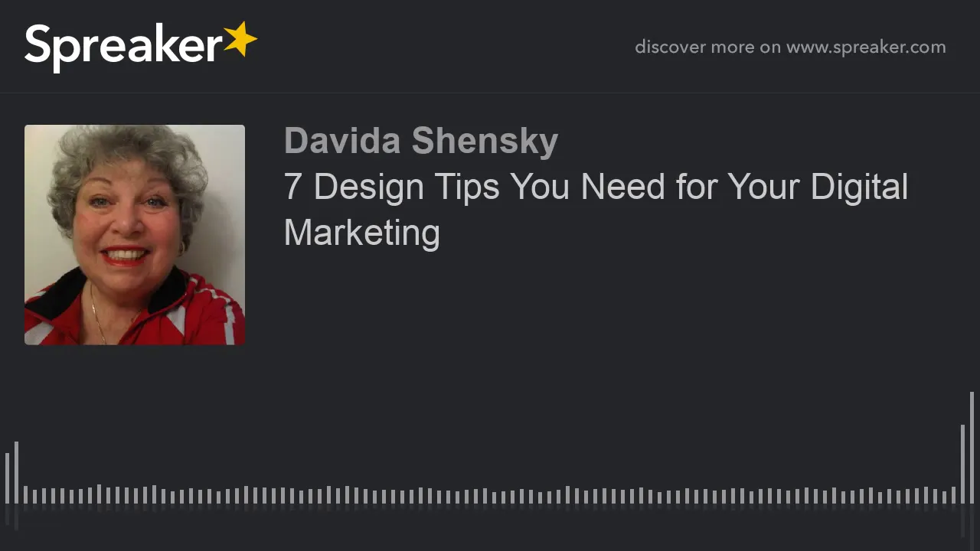Click the word "Digital" in the episode title
Viewport: 980px width, 551px height.
click(x=859, y=187)
